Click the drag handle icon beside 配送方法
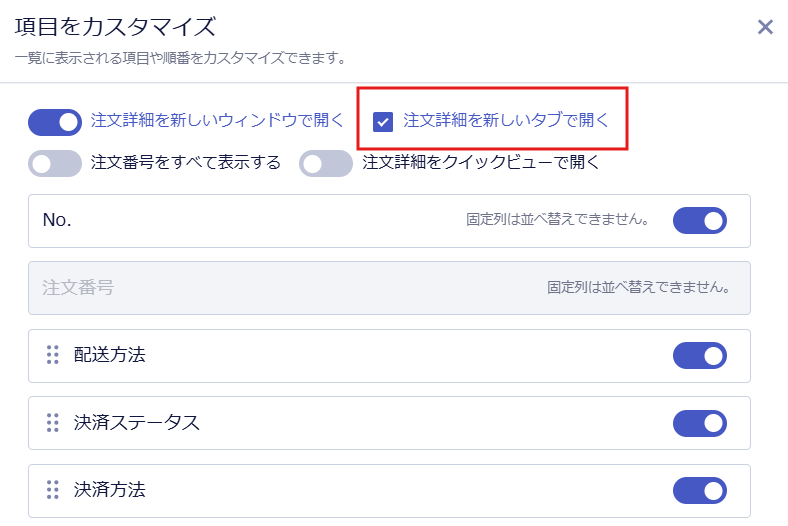The height and width of the screenshot is (526, 788). pos(53,355)
